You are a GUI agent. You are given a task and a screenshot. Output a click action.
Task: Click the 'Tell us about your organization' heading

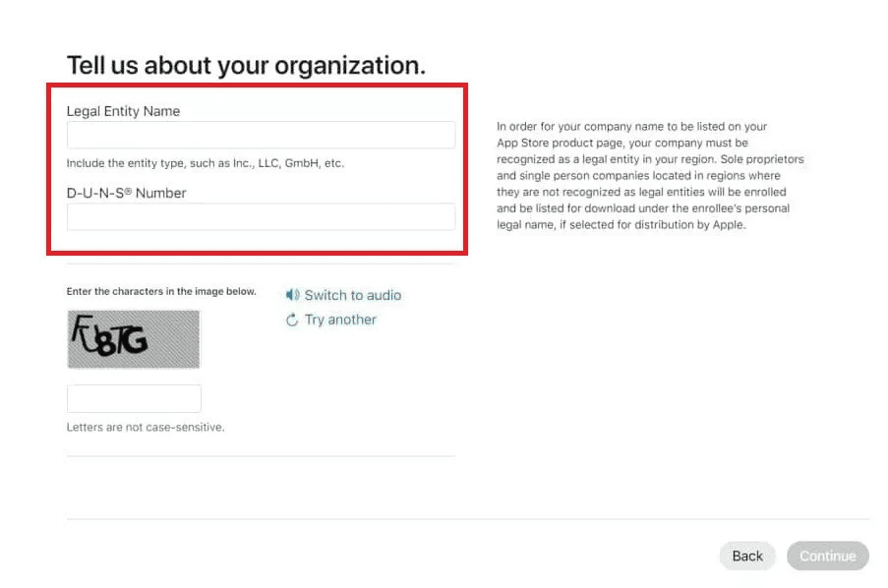pyautogui.click(x=246, y=66)
